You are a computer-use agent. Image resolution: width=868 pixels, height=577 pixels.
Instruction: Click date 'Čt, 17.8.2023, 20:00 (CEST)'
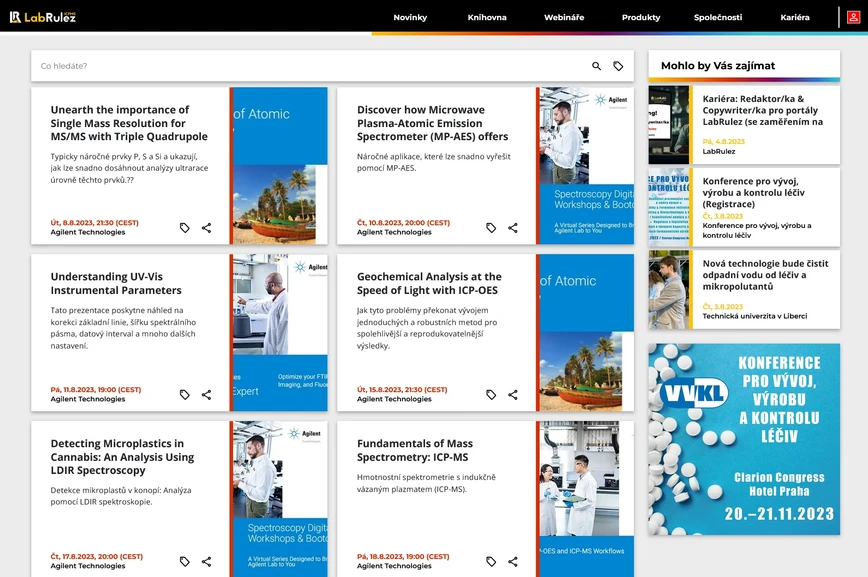pos(97,557)
